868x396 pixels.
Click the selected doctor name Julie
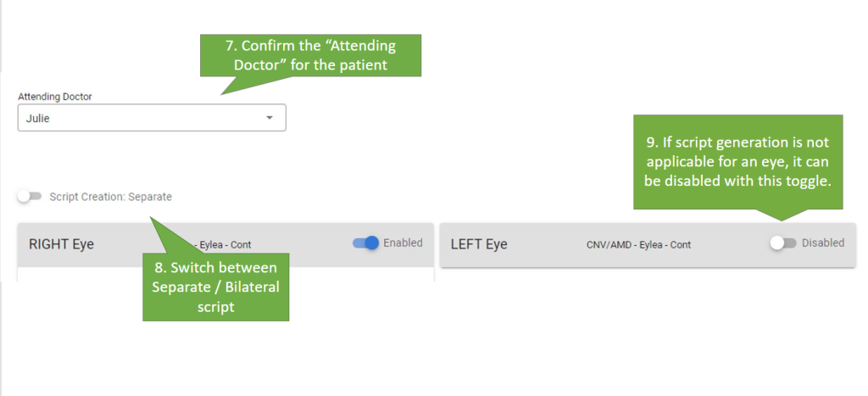[38, 119]
